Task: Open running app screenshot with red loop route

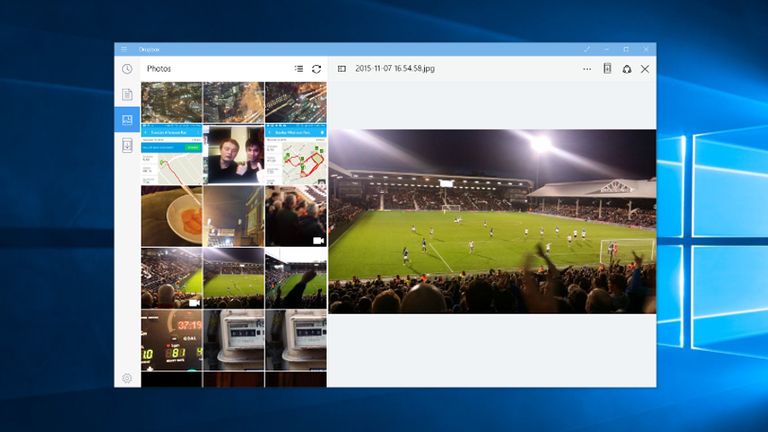Action: pyautogui.click(x=296, y=154)
